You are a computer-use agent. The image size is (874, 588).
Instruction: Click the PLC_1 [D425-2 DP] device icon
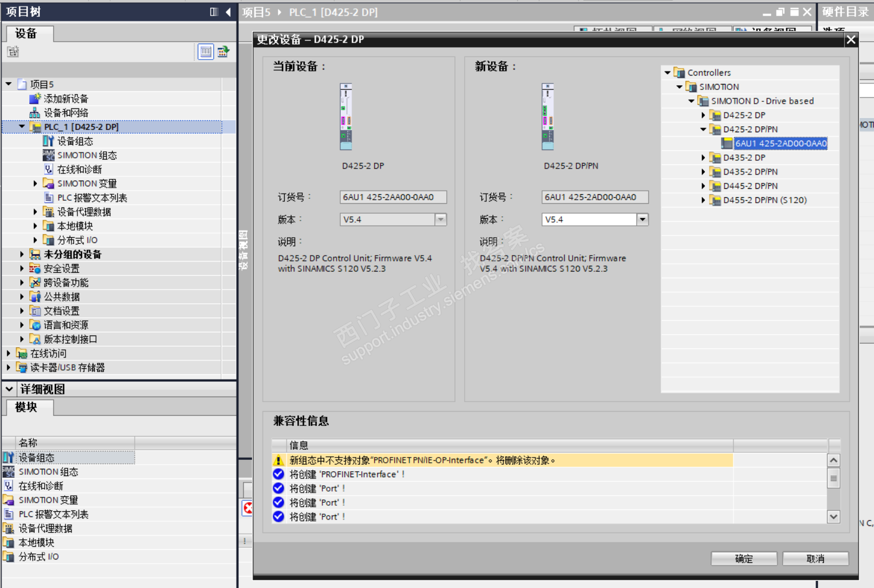[x=36, y=127]
